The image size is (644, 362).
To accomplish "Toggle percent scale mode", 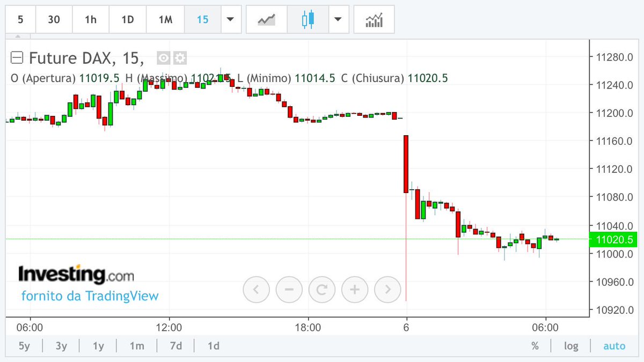I will point(535,346).
